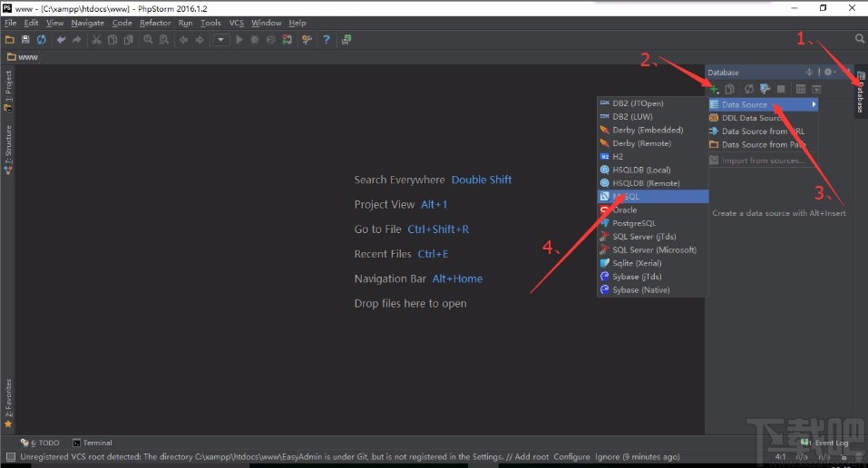Open the table editor icon in Database panel

coord(800,89)
